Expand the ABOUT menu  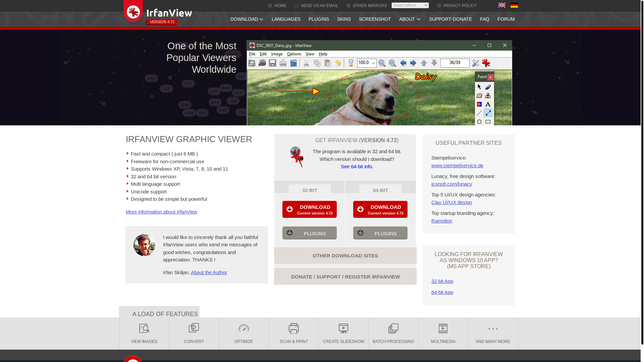410,19
